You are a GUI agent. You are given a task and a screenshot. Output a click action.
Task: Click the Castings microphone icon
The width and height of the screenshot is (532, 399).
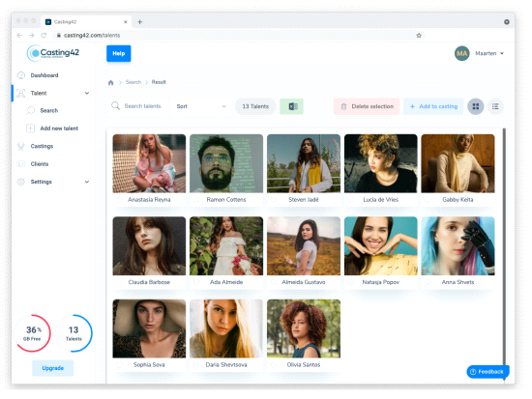pyautogui.click(x=21, y=146)
